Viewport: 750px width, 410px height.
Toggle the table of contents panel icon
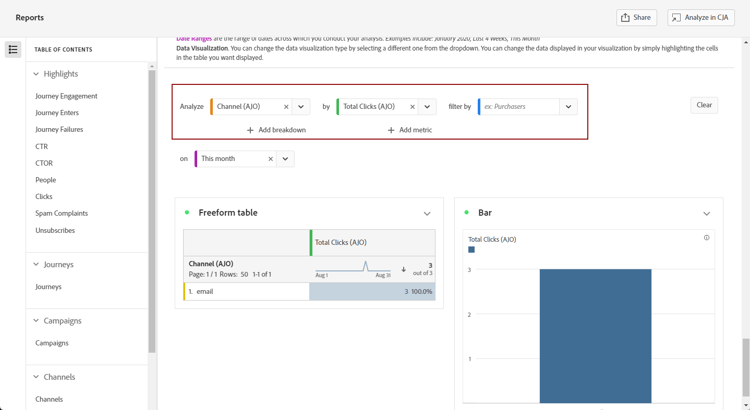click(13, 49)
